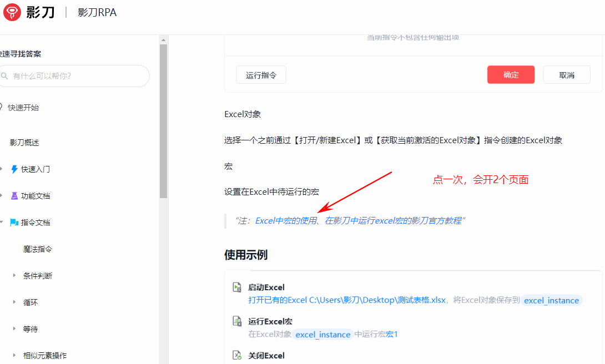Click the 快速开始 lightbulb icon

[1, 107]
